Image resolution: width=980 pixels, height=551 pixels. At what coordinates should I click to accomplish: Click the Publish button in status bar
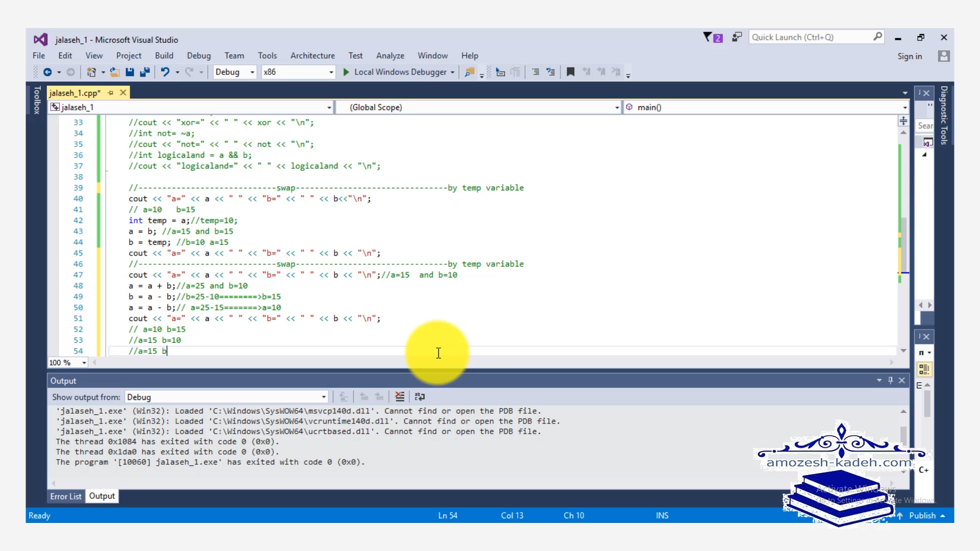pos(922,515)
